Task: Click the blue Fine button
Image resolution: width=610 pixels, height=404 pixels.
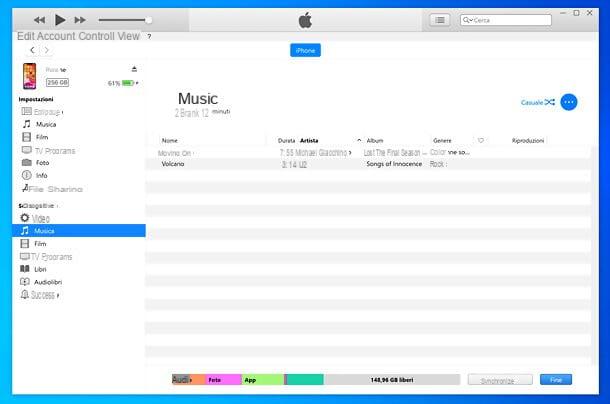Action: pos(556,379)
